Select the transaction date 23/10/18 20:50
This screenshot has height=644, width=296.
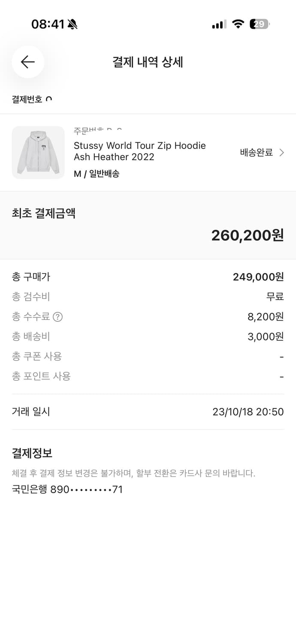pyautogui.click(x=248, y=411)
